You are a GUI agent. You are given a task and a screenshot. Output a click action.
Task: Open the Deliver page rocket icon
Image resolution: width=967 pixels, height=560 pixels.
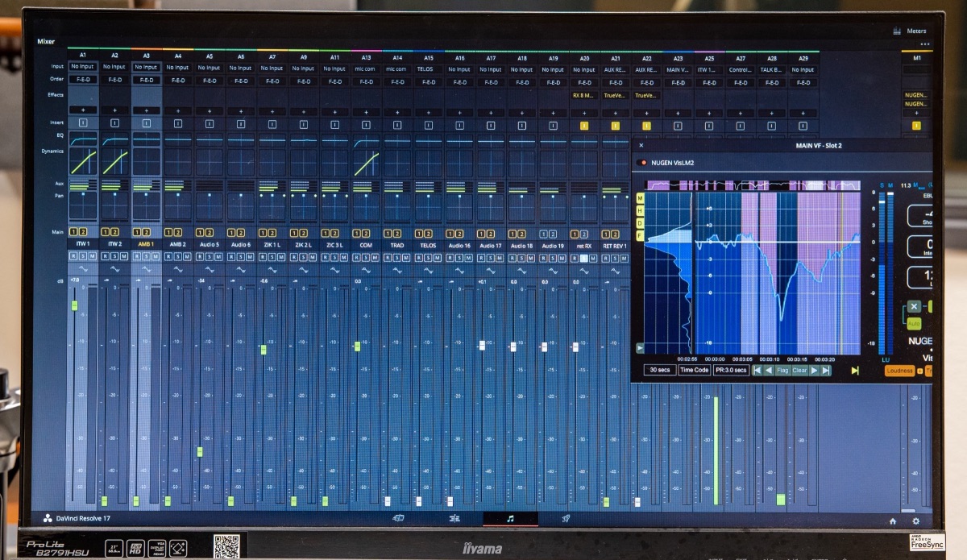tap(565, 518)
